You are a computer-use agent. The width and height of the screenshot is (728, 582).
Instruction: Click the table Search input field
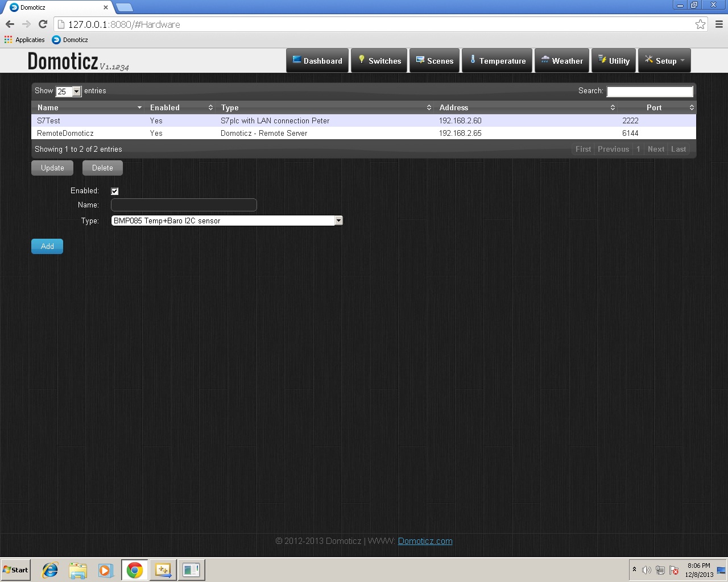tap(650, 91)
